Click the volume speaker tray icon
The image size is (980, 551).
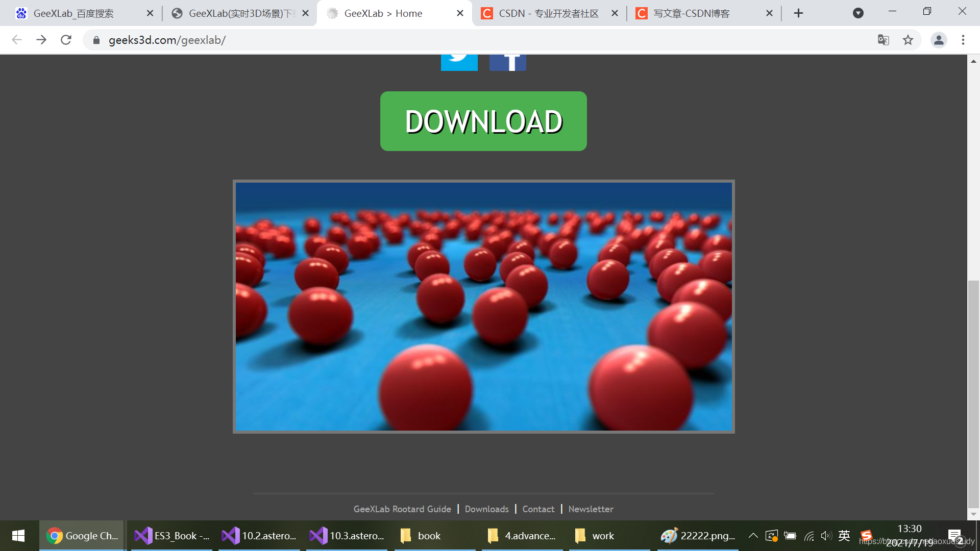pyautogui.click(x=825, y=536)
